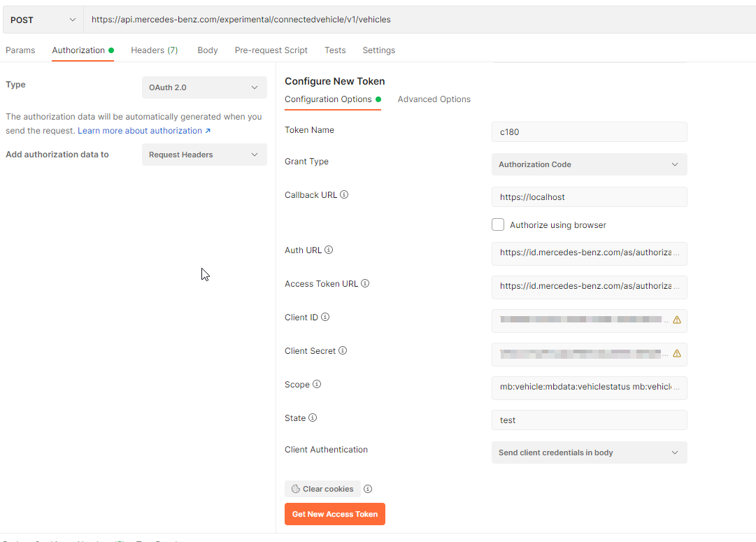This screenshot has height=542, width=756.
Task: Click the Access Token URL info icon
Action: pos(365,283)
